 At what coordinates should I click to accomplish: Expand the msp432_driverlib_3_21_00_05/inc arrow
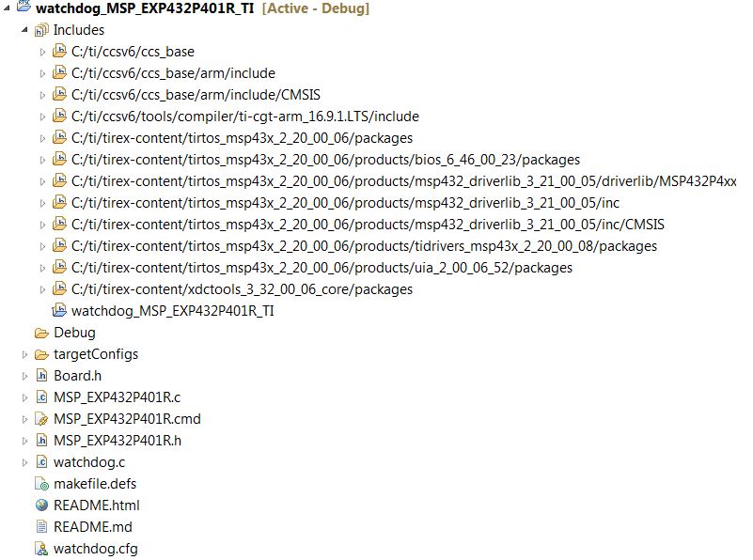click(42, 203)
